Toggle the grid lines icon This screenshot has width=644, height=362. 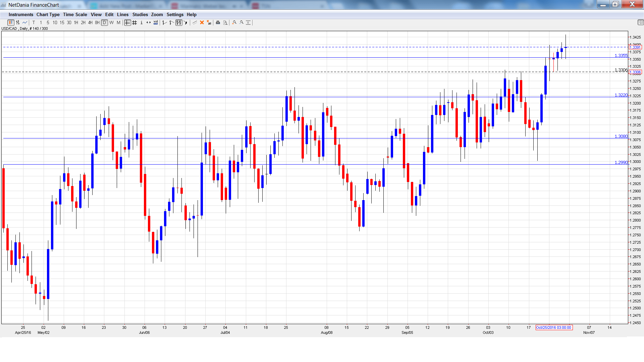point(135,22)
